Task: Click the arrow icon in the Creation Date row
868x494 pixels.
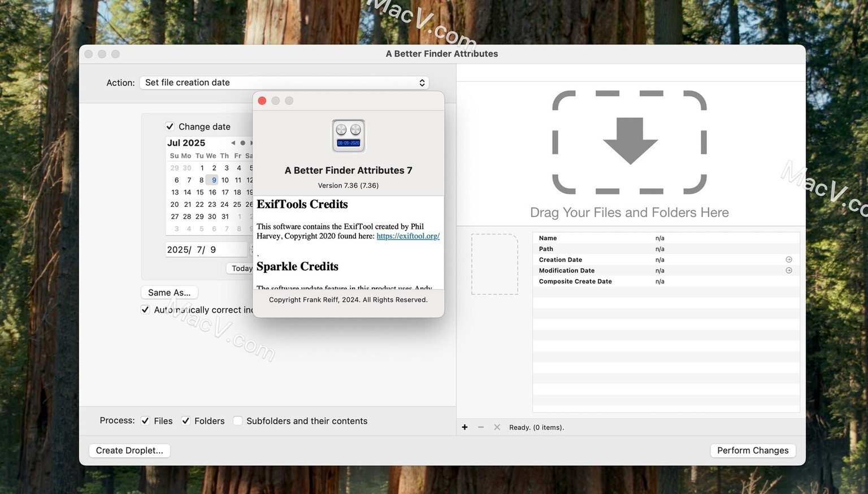Action: pyautogui.click(x=789, y=259)
